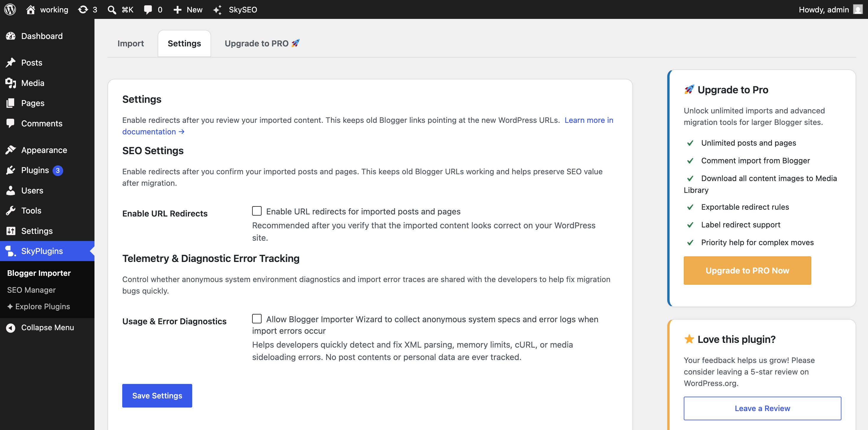Open Explore Plugins submenu item
Image resolution: width=868 pixels, height=430 pixels.
pyautogui.click(x=39, y=306)
